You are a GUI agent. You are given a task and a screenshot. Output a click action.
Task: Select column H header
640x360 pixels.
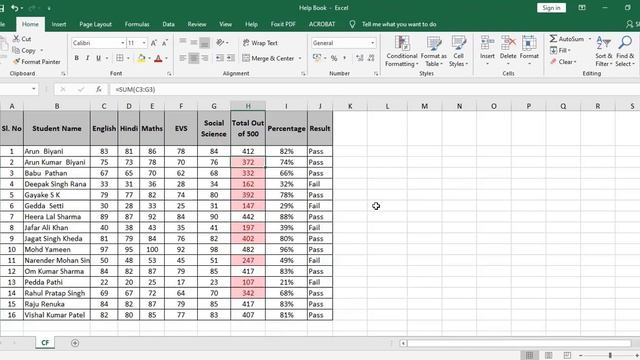click(x=248, y=106)
